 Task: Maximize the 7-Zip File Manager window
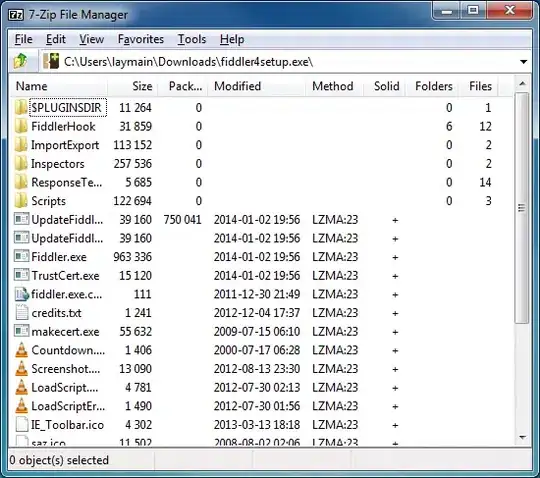click(473, 11)
